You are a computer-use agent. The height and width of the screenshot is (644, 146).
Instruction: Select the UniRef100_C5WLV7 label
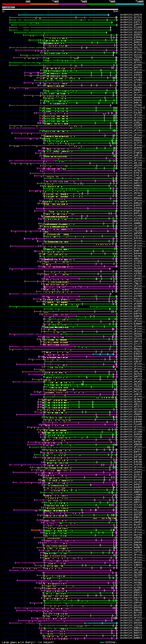click(x=131, y=284)
